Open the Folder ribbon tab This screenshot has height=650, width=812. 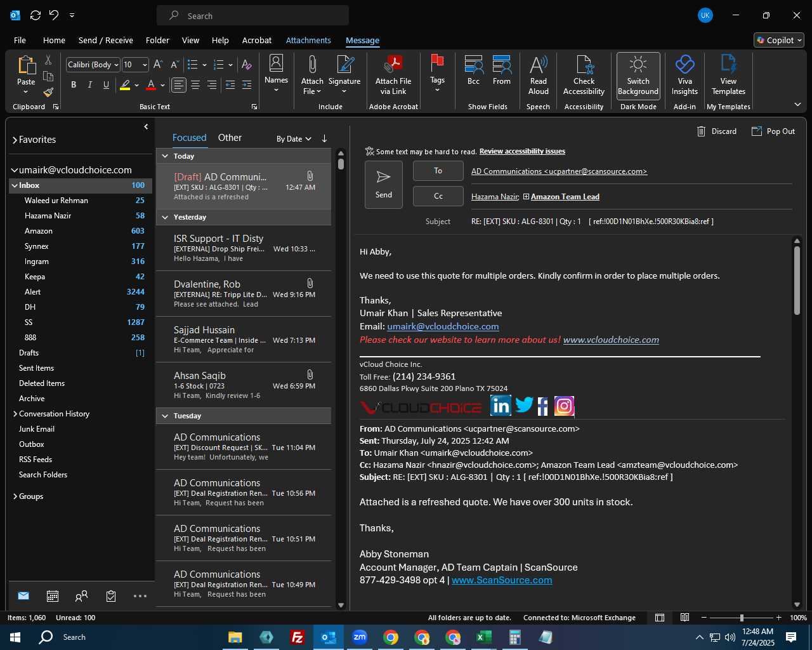(x=157, y=40)
